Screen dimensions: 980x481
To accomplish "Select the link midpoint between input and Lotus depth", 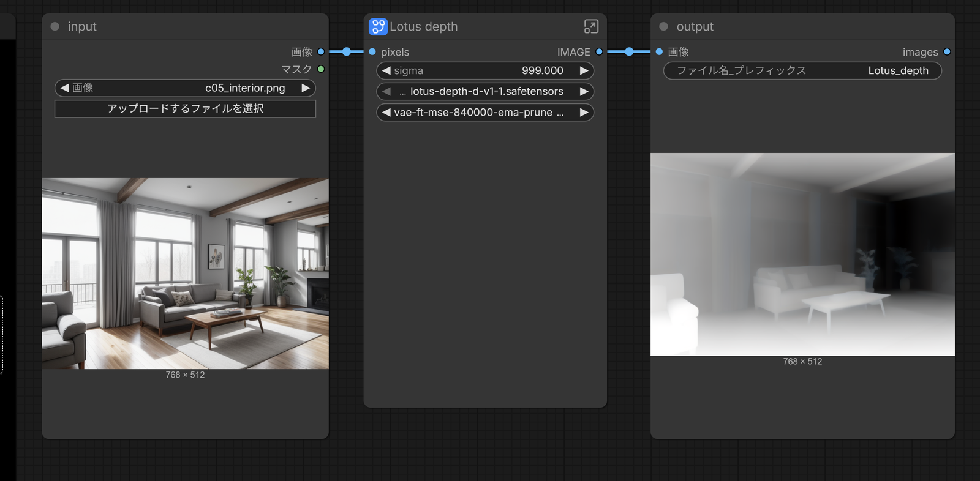I will pyautogui.click(x=347, y=52).
